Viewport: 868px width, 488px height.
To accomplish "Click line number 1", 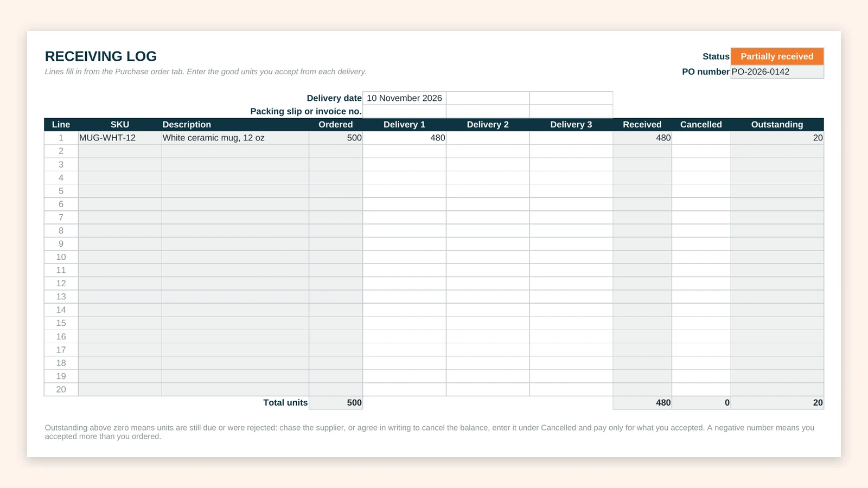I will click(61, 138).
